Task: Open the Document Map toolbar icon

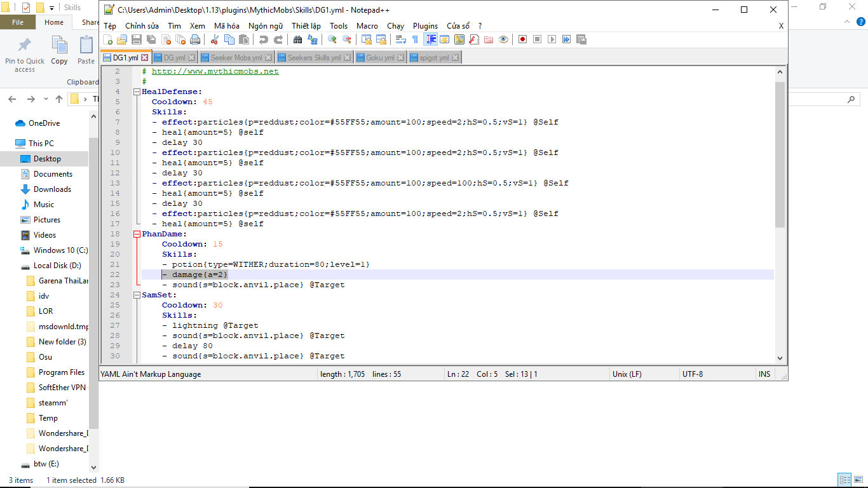Action: click(x=459, y=39)
